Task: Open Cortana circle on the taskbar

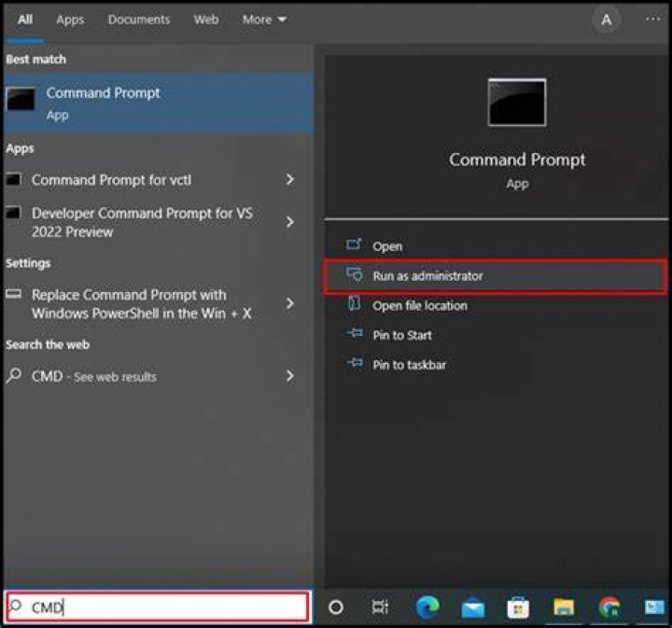Action: point(336,607)
